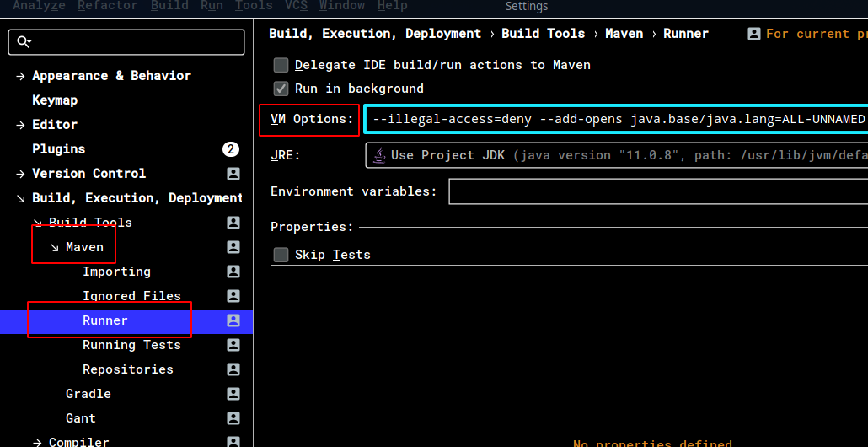Select Running Tests under Maven
This screenshot has height=447, width=868.
pyautogui.click(x=131, y=345)
